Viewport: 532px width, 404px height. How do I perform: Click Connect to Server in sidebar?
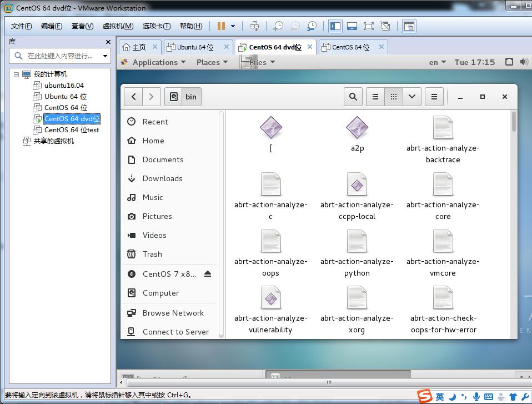tap(169, 332)
